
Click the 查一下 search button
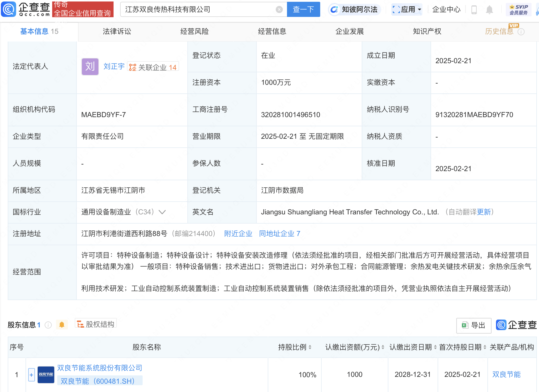pyautogui.click(x=303, y=9)
